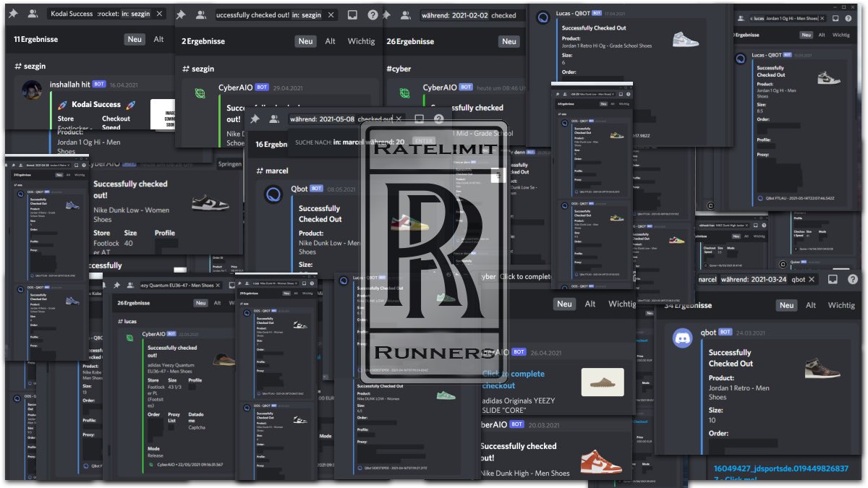Image resolution: width=868 pixels, height=488 pixels.
Task: Select Alt tab in 26 Ergebnisse # lucas window
Action: (218, 303)
